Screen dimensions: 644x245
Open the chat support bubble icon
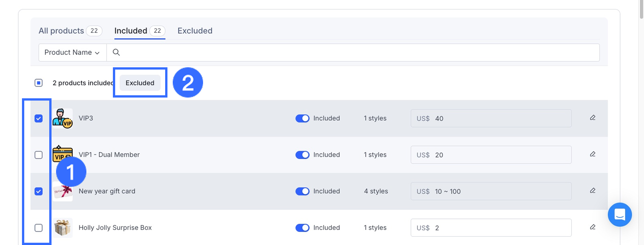[619, 215]
